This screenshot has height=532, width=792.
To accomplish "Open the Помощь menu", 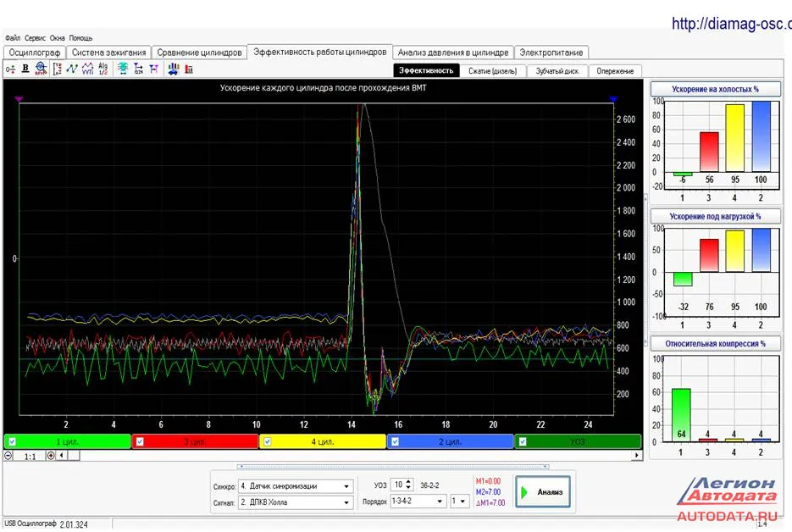I will click(80, 38).
